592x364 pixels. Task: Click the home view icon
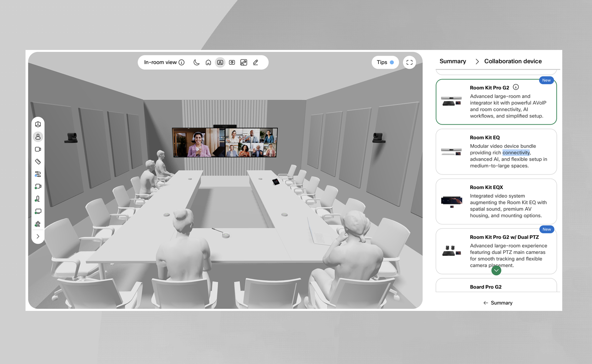tap(208, 63)
